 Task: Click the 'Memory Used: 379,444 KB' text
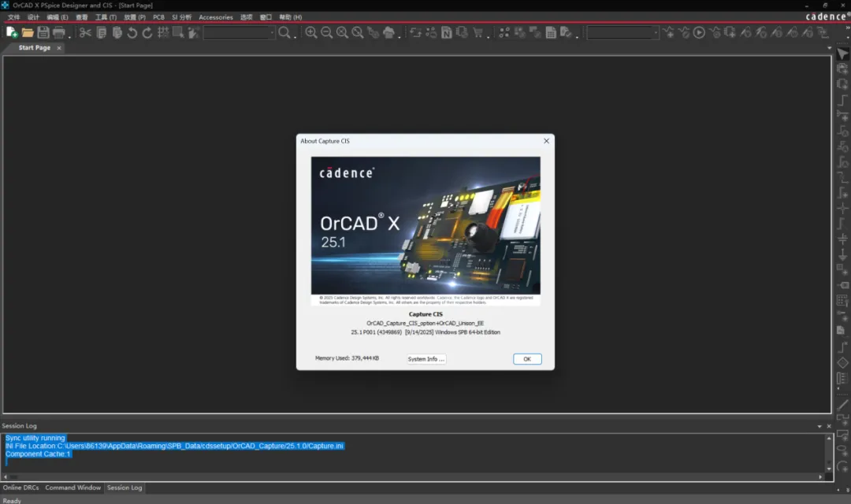[347, 358]
